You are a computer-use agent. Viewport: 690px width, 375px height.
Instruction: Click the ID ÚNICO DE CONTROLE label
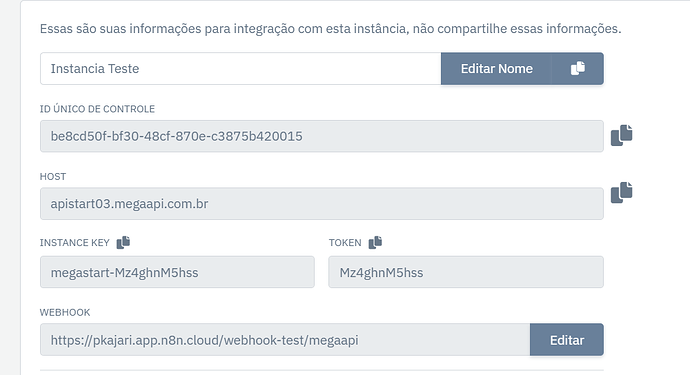(97, 109)
